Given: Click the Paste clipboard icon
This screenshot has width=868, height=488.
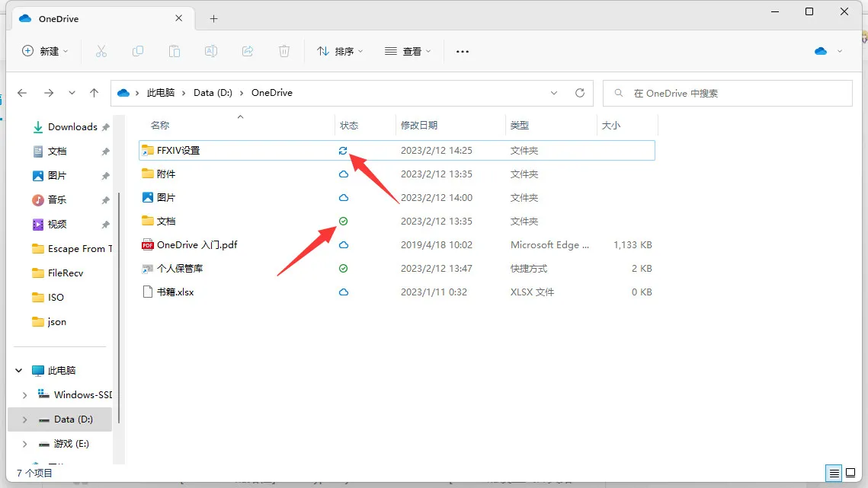Looking at the screenshot, I should (175, 52).
